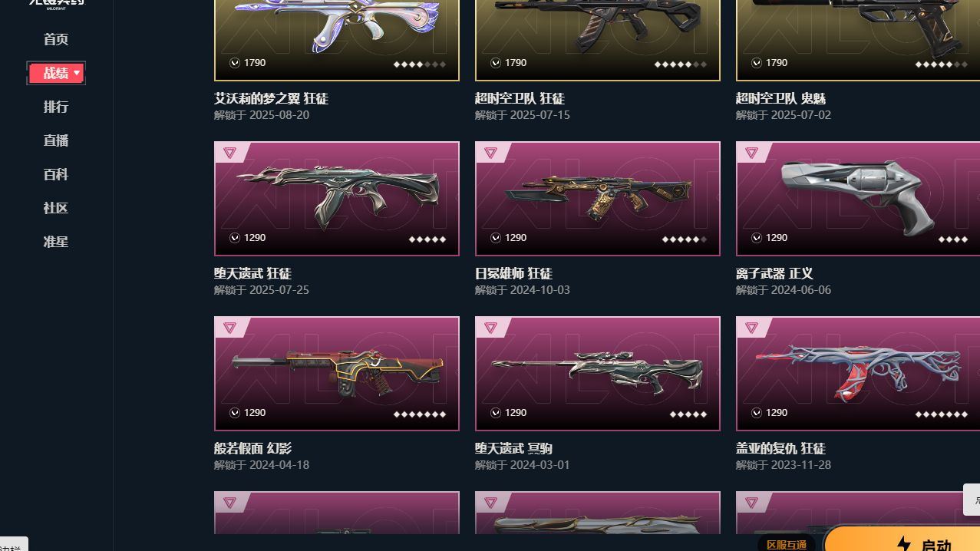
Task: Click the pink tier badge on 堕天遗武 狂徒 card
Action: 229,153
